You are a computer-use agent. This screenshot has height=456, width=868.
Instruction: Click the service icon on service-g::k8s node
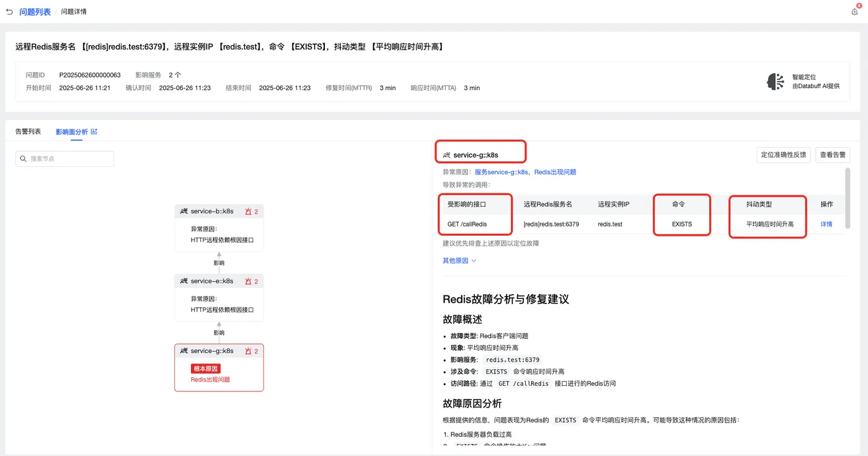click(184, 351)
